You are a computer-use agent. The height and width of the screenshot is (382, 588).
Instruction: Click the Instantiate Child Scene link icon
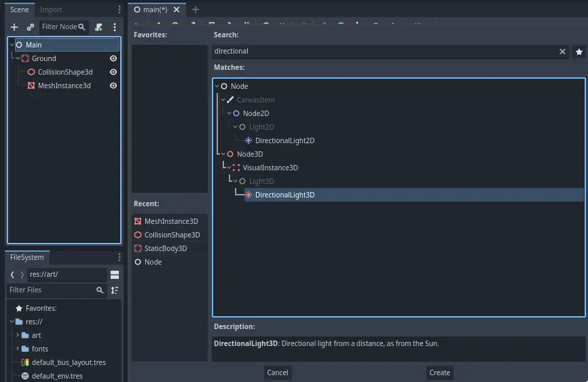point(31,27)
